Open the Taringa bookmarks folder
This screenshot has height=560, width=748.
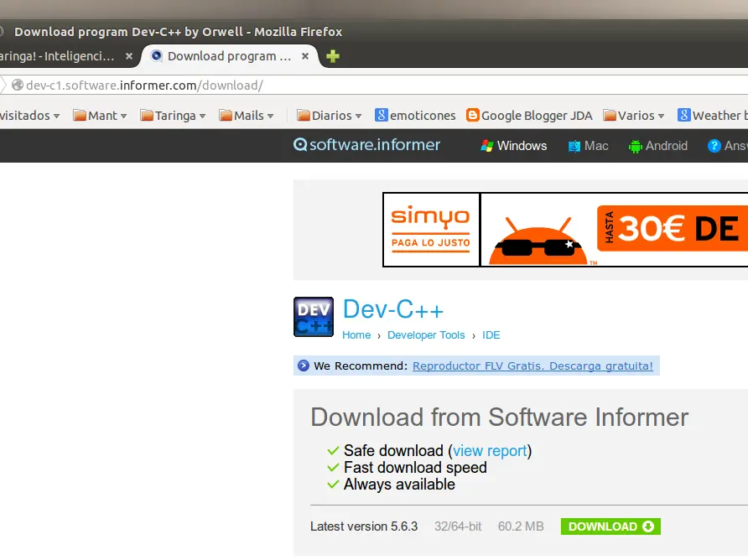pyautogui.click(x=173, y=116)
